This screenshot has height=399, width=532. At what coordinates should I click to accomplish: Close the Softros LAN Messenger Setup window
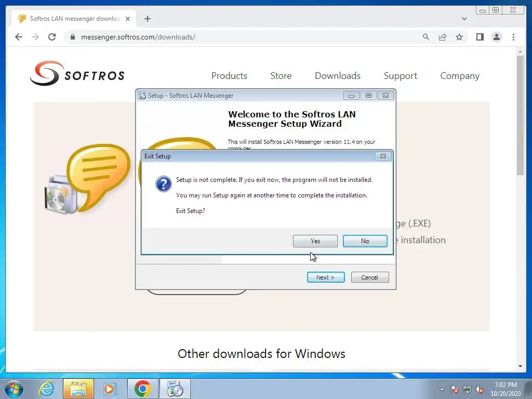(385, 96)
